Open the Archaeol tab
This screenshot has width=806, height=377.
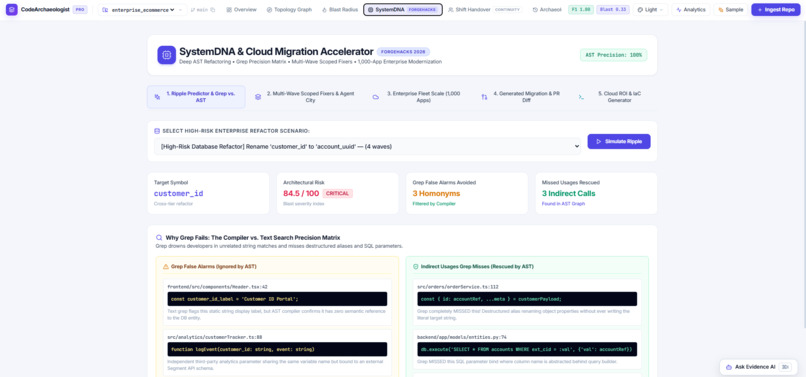[547, 10]
